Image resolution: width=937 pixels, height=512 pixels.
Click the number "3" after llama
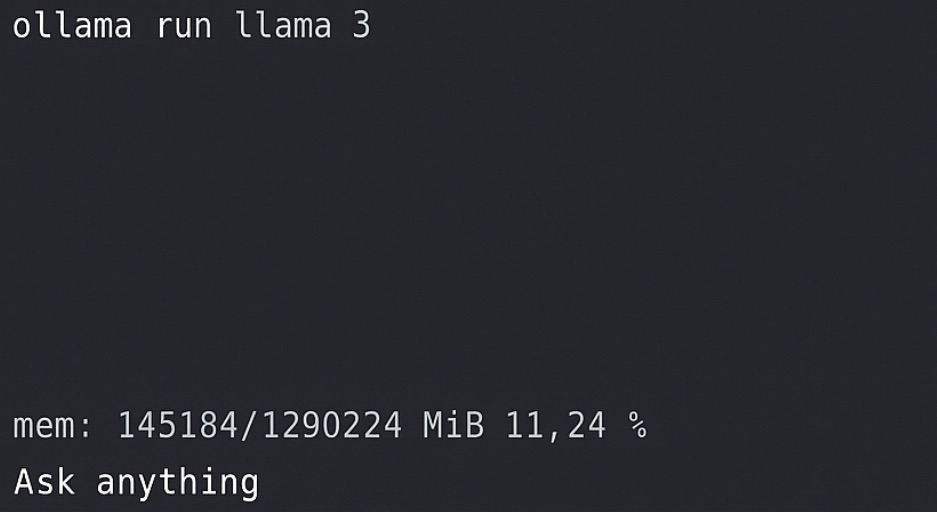click(x=361, y=27)
